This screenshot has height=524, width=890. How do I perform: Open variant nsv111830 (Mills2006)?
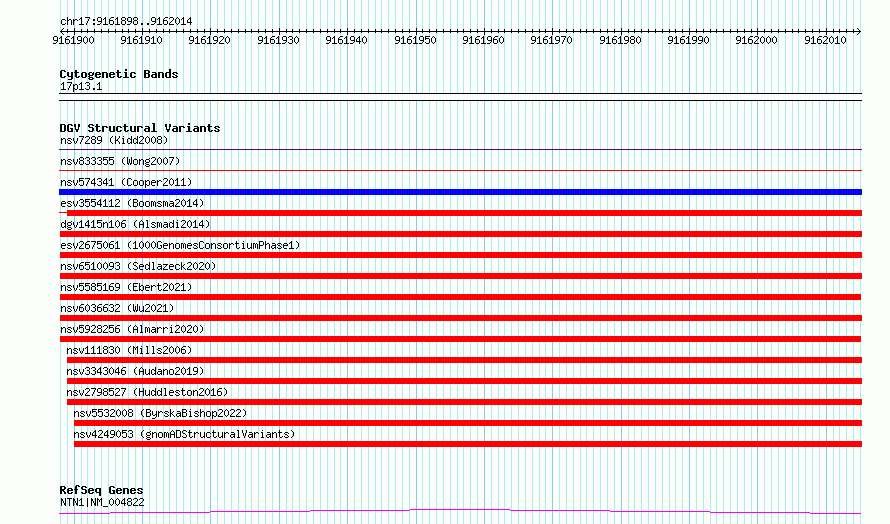(x=129, y=350)
